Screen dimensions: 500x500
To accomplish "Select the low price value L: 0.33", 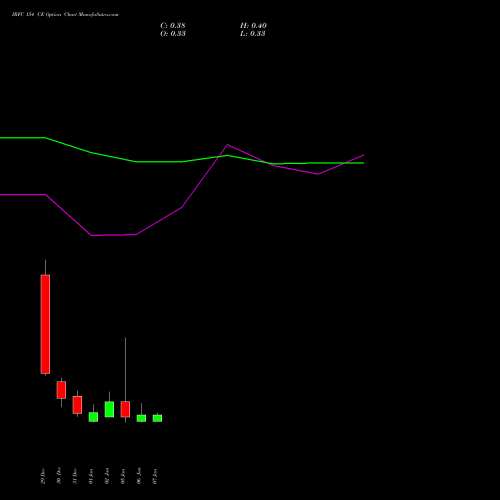I will coord(252,34).
